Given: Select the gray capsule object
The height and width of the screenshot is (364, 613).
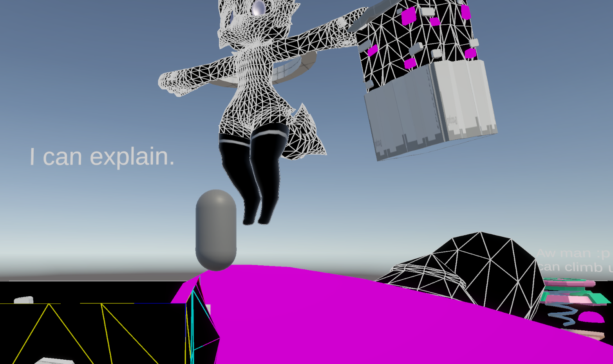Looking at the screenshot, I should [216, 230].
